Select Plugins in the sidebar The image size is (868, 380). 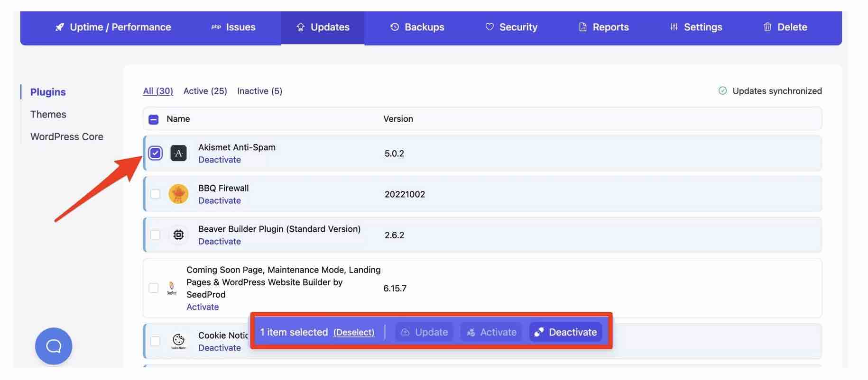[48, 92]
